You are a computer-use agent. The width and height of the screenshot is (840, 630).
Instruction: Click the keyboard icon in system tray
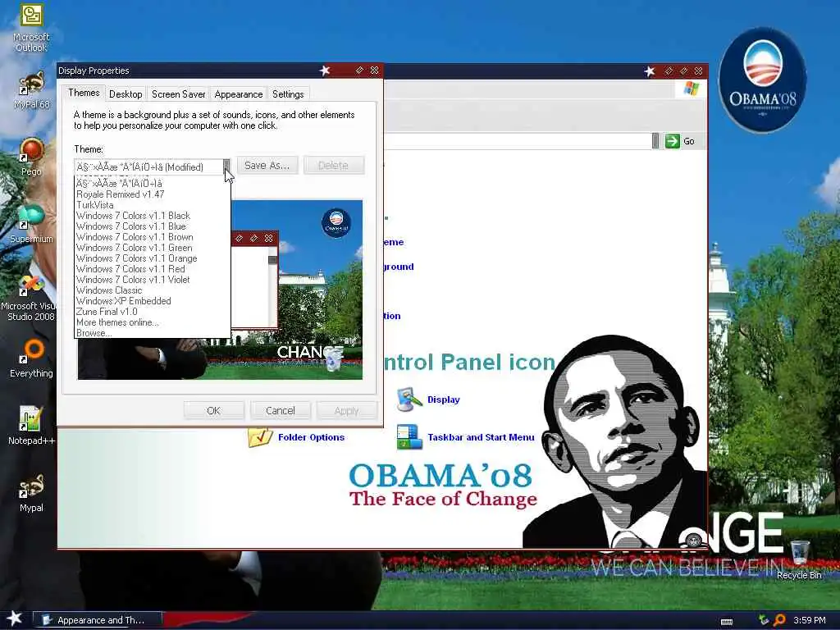pyautogui.click(x=727, y=622)
